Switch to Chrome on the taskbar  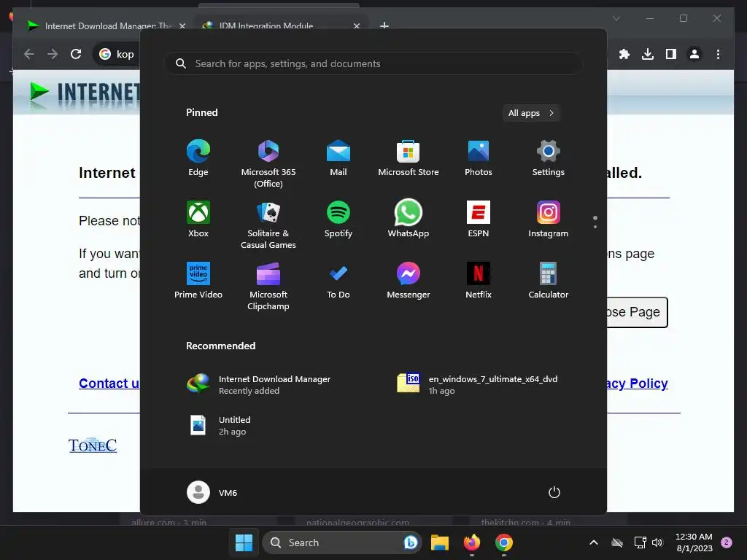[503, 542]
